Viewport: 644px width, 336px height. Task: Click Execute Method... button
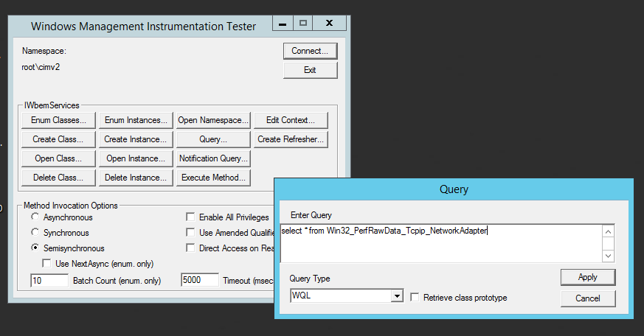click(213, 178)
